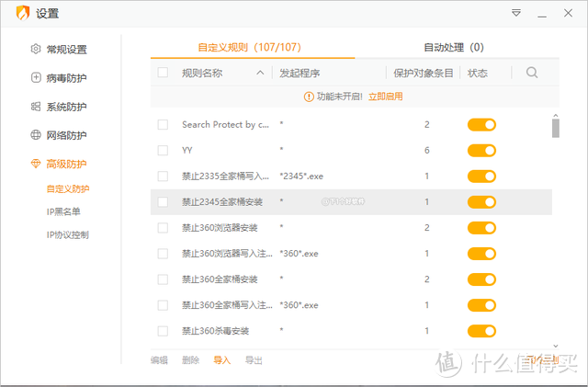Screen dimensions: 588x387
Task: Click scrollbar down arrow of rule list
Action: tap(556, 346)
